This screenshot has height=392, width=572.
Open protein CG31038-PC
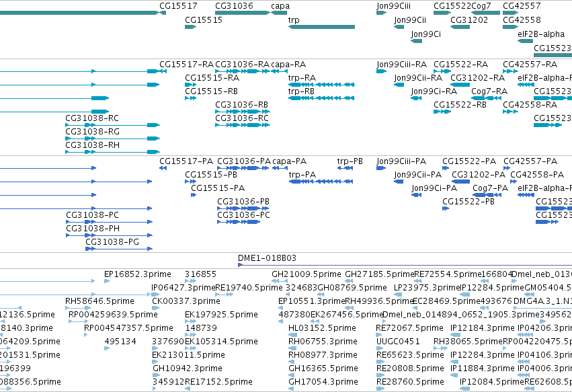tap(92, 215)
